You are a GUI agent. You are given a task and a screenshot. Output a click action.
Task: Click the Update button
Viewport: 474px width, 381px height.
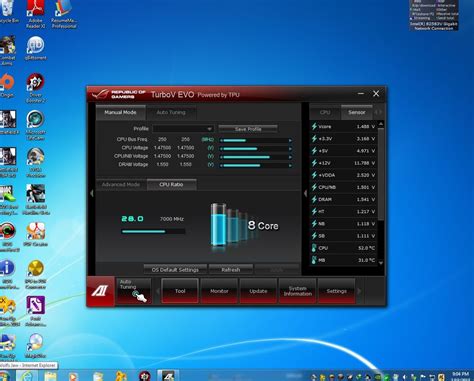click(x=258, y=291)
